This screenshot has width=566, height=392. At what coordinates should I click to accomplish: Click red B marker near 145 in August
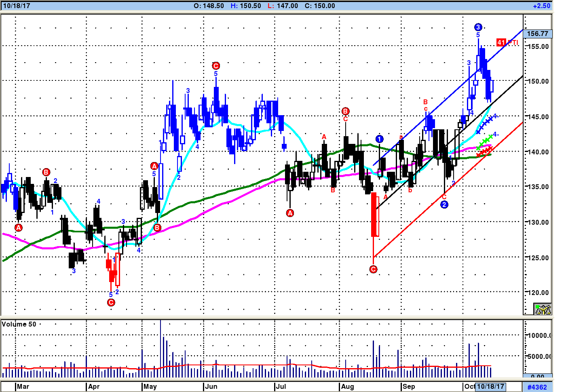(x=345, y=111)
